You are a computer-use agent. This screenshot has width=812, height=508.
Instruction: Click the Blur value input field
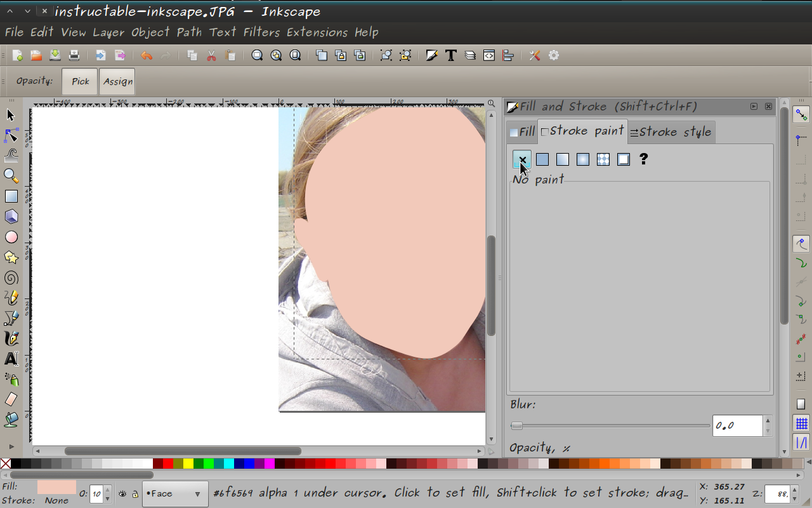(x=737, y=425)
